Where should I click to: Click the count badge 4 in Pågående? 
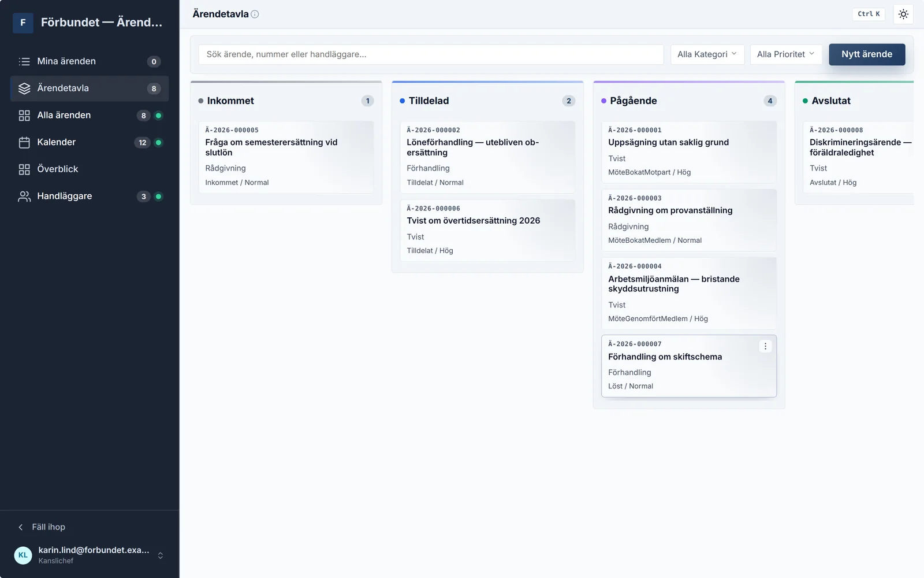point(770,101)
